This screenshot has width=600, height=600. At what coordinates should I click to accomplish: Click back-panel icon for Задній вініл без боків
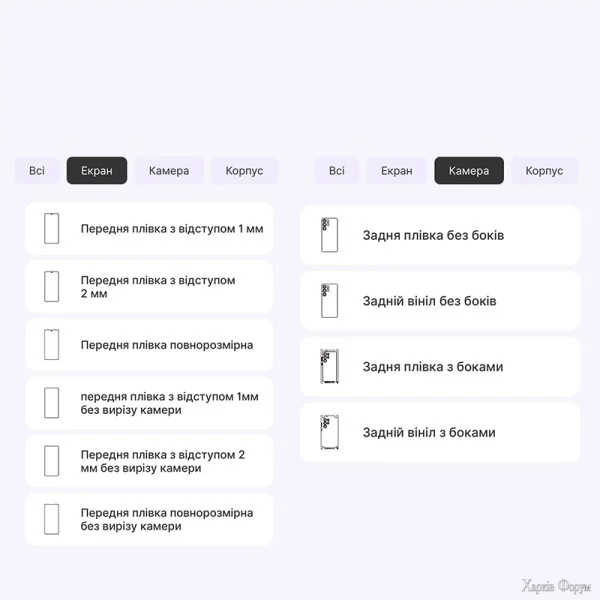point(329,301)
